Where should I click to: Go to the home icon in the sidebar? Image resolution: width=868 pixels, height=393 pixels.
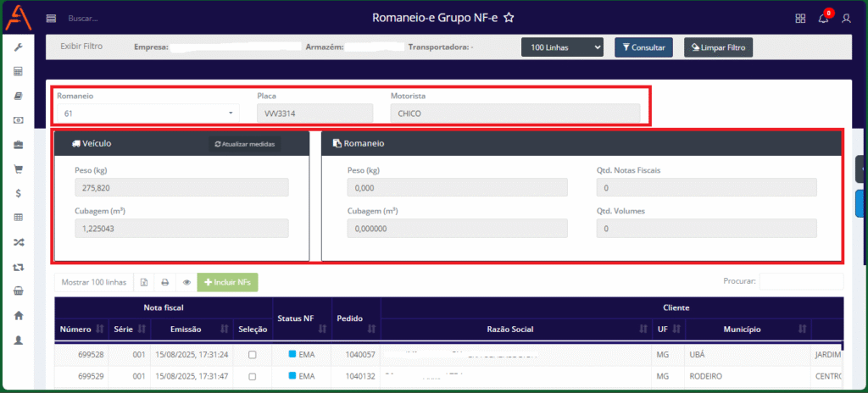[x=18, y=315]
